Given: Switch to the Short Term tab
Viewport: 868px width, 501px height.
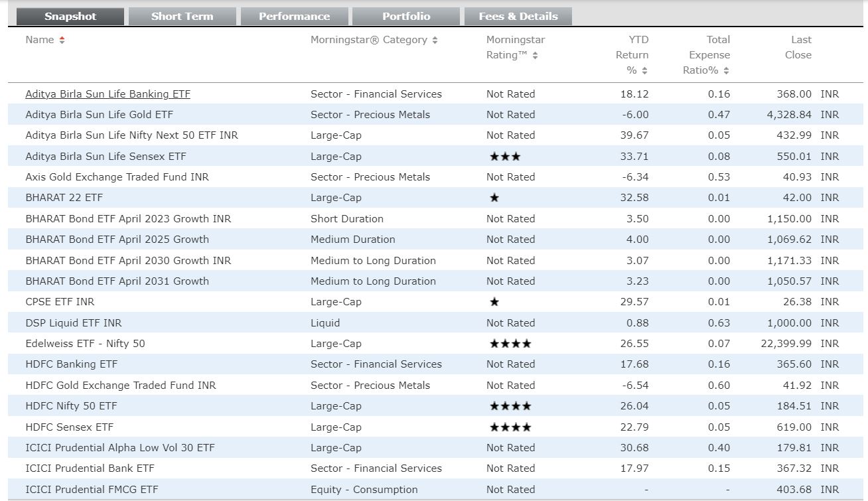Looking at the screenshot, I should pos(182,17).
